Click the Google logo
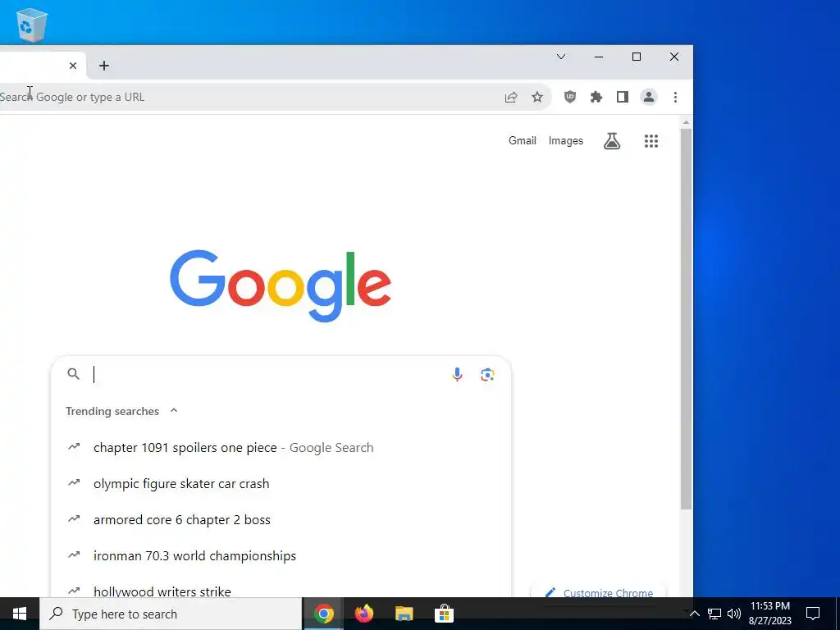This screenshot has height=630, width=840. (281, 285)
